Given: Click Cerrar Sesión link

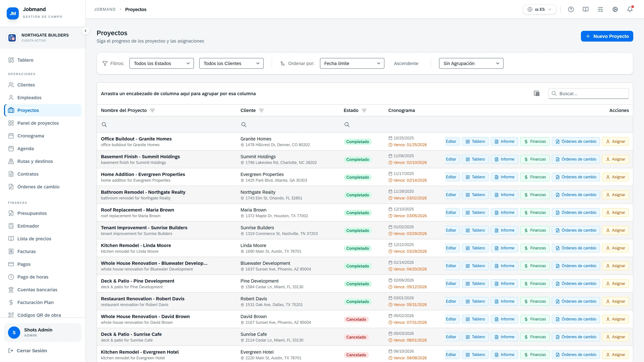Looking at the screenshot, I should click(x=28, y=350).
